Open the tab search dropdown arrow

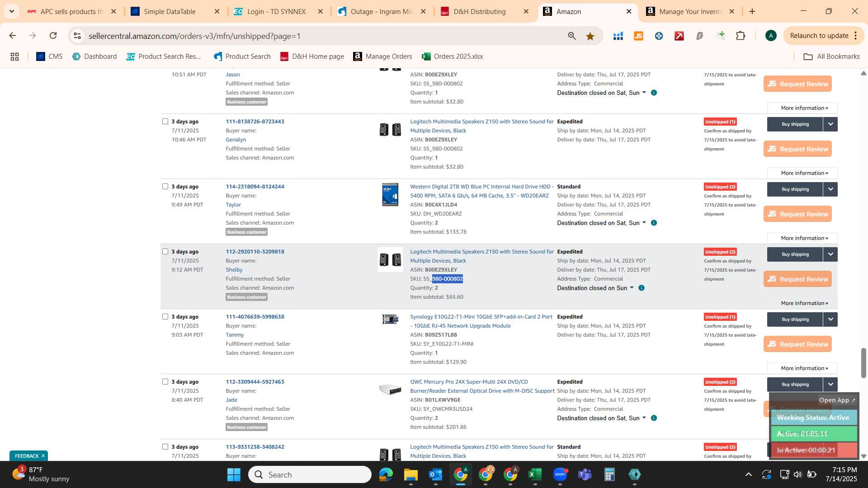pos(11,11)
